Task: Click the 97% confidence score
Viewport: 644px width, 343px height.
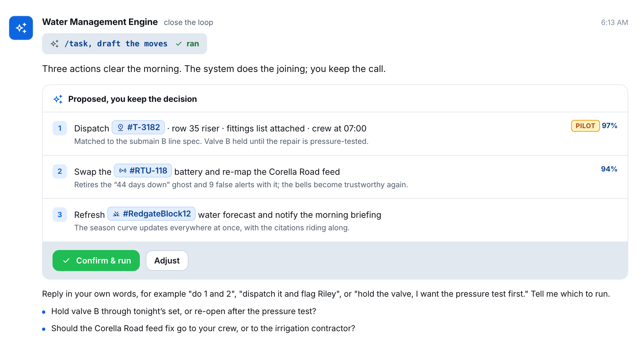Action: (610, 126)
